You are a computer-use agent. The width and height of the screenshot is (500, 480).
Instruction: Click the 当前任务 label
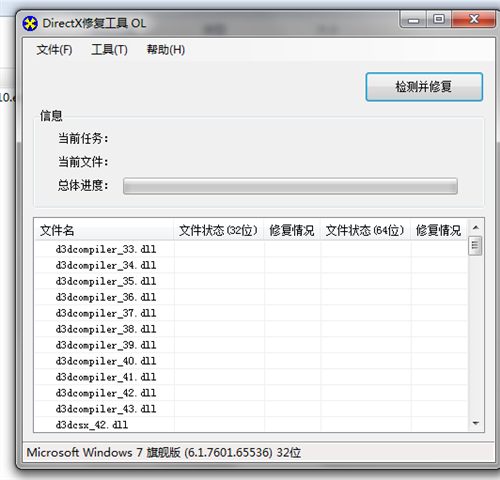83,138
